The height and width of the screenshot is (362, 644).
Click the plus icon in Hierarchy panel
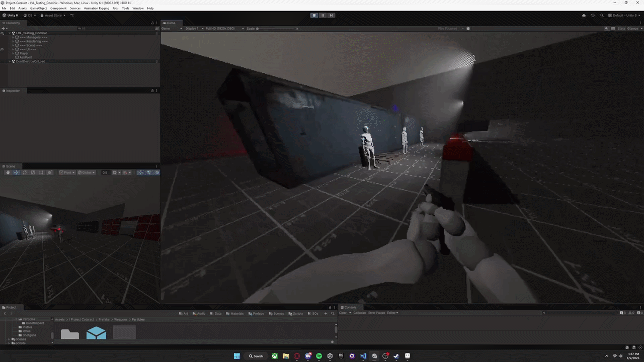4,29
